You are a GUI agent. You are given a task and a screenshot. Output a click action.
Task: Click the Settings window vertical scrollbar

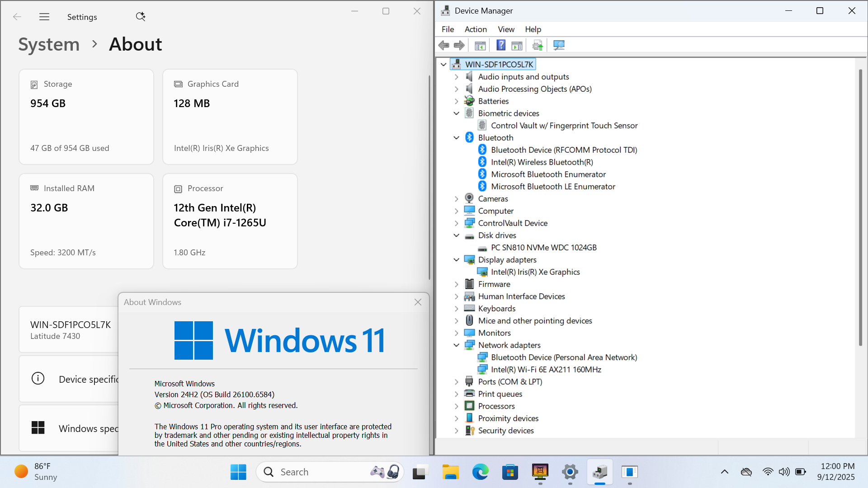pos(429,178)
